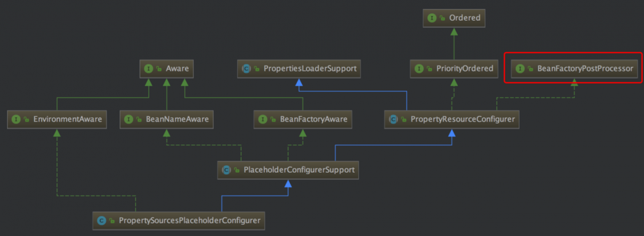Click the class icon on PropertySourcesPlaceholderConfigurer
This screenshot has width=644, height=236.
(101, 221)
